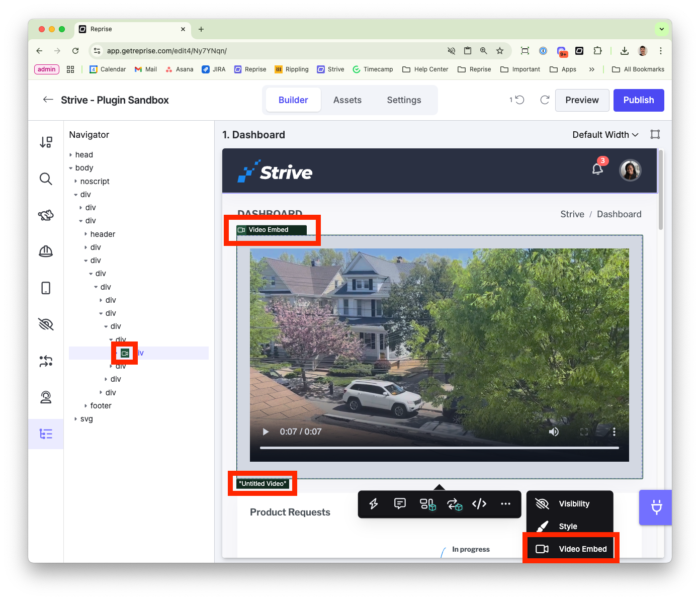The width and height of the screenshot is (700, 600).
Task: Enter fullscreen on the video player
Action: (584, 432)
